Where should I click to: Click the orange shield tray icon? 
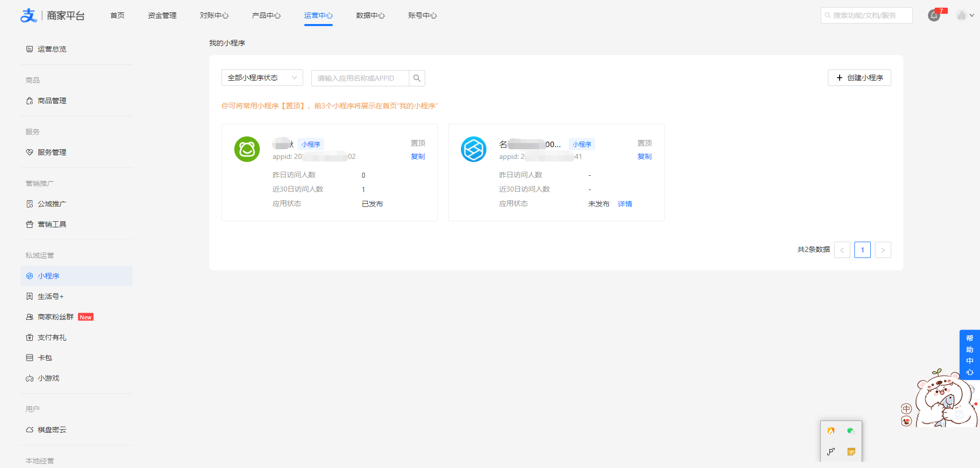point(831,431)
